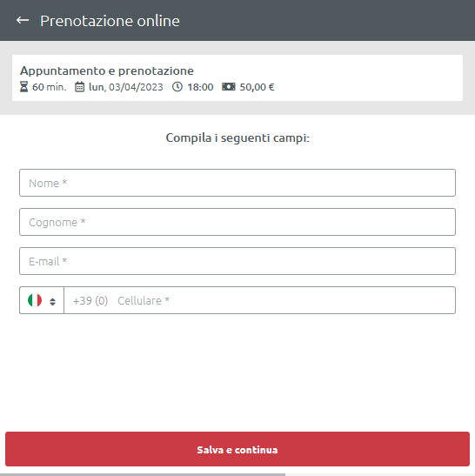
Task: Click the lun, 03/04/2023 date text
Action: tap(125, 87)
